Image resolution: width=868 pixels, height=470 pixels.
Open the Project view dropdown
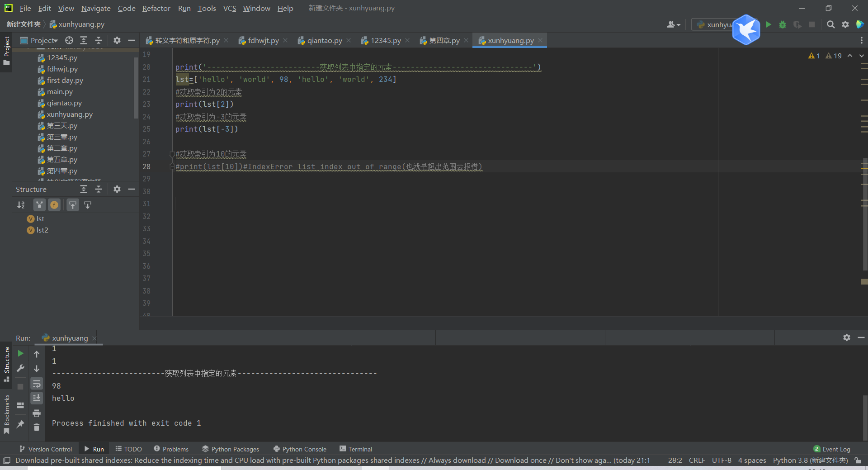tap(43, 40)
